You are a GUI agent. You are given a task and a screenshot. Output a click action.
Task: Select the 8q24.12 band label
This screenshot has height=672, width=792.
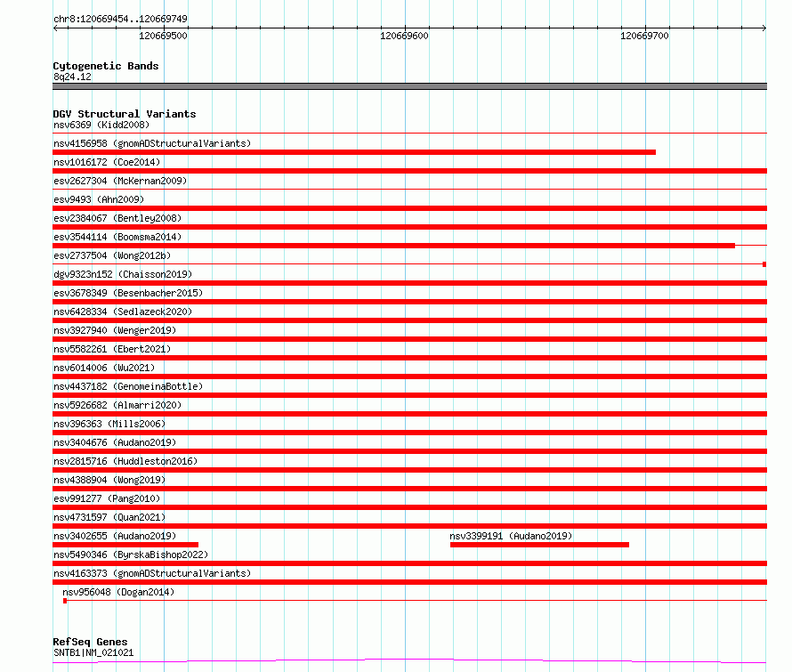tap(72, 77)
